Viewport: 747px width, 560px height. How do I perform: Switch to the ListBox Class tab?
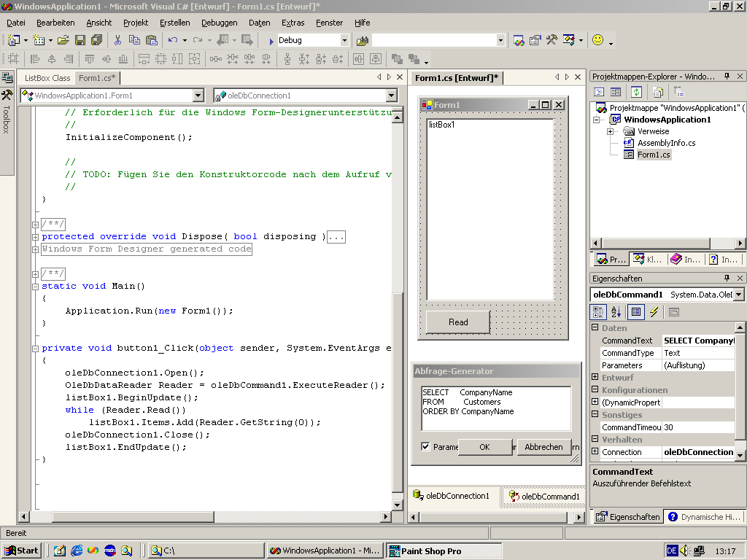(47, 78)
